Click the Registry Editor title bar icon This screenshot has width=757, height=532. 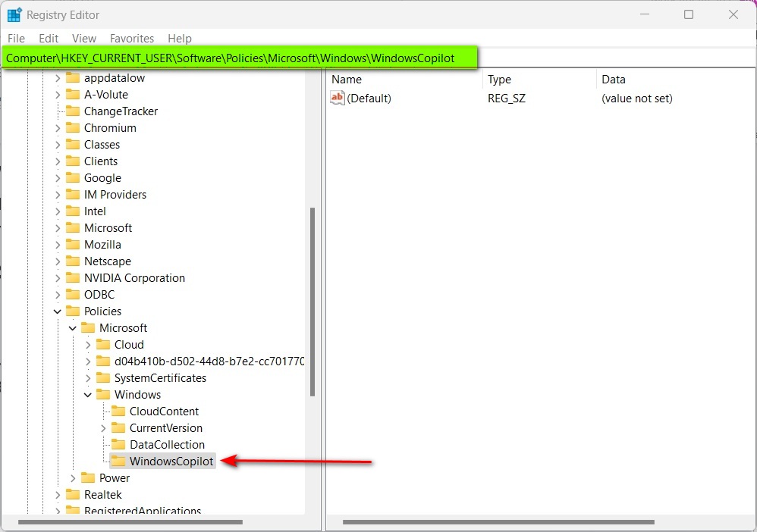tap(13, 14)
